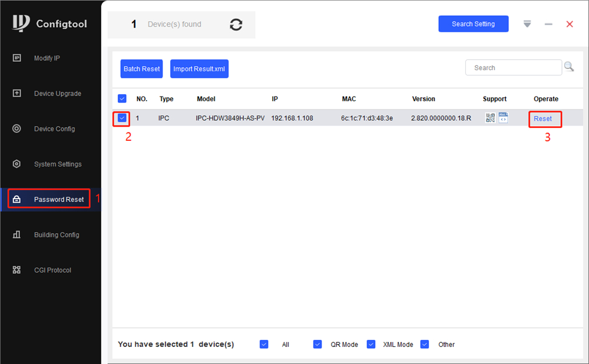Click the System Settings sidebar icon
This screenshot has height=364, width=589.
click(x=17, y=164)
